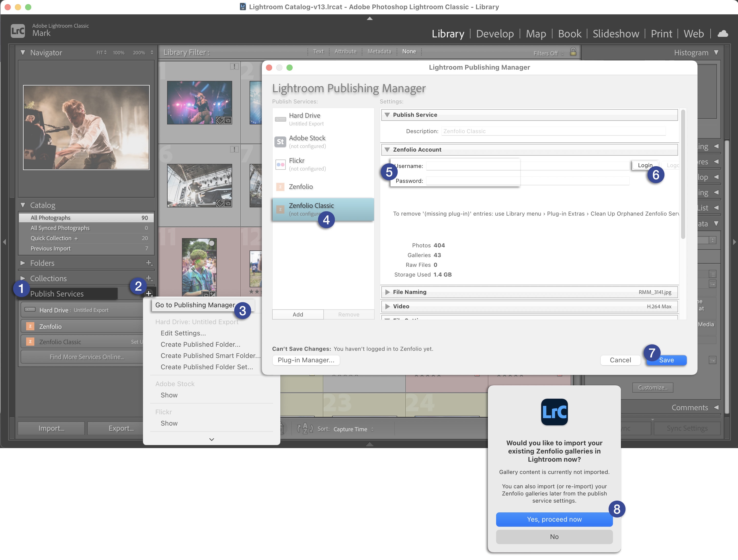Select Text filter in Library Filter bar
The image size is (738, 560).
[318, 51]
